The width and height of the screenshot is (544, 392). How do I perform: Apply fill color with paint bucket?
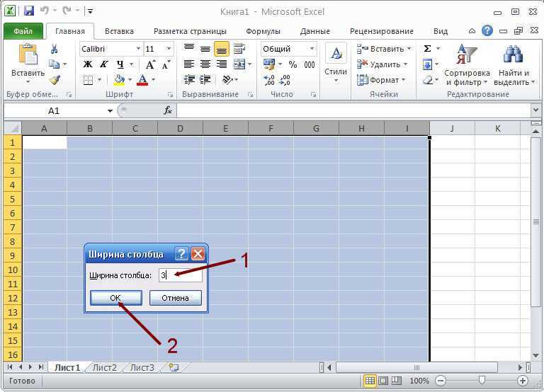pos(119,80)
